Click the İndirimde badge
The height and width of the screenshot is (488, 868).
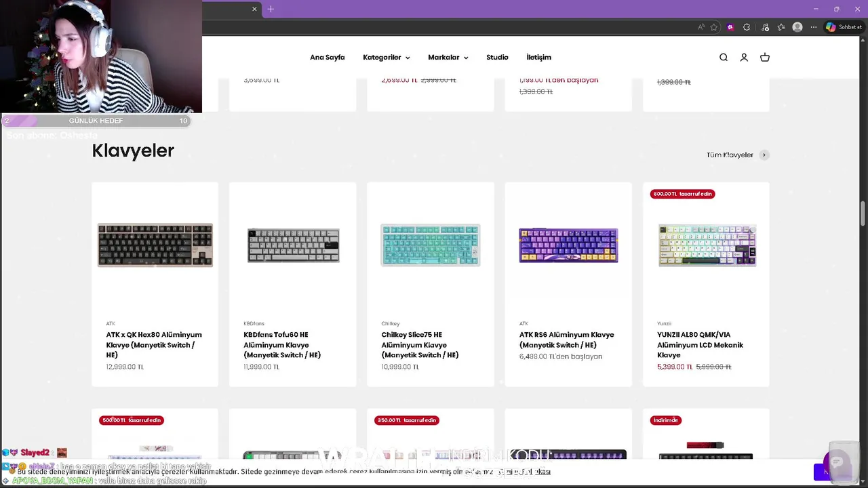pos(666,420)
